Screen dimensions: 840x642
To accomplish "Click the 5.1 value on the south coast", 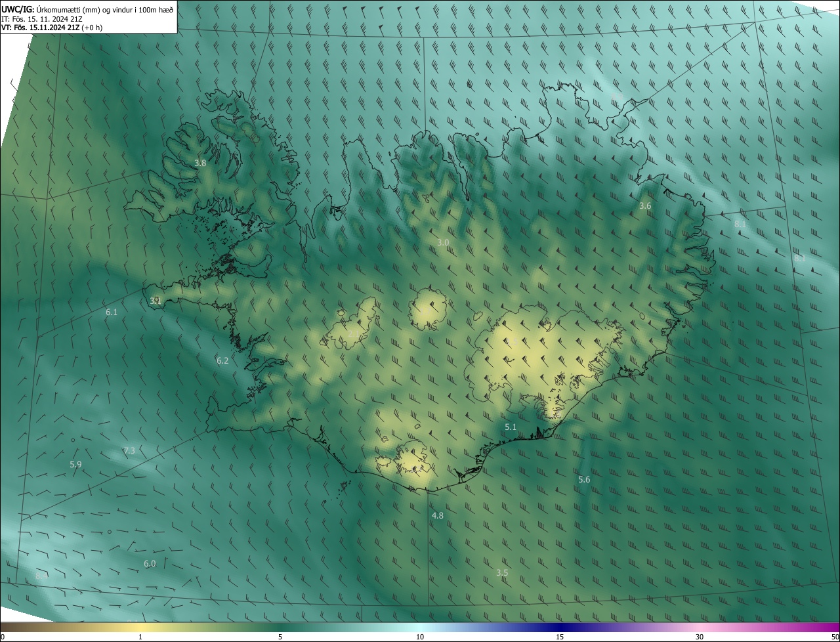I will (x=511, y=427).
